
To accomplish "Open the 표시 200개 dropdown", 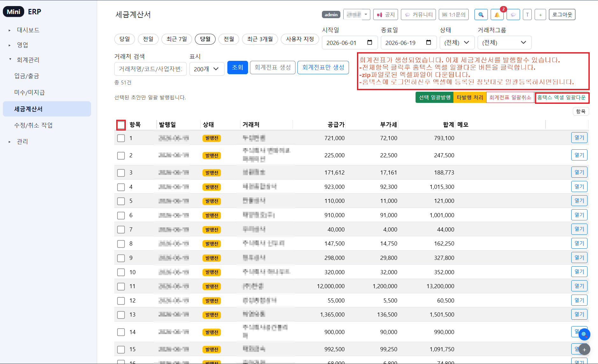I will (207, 69).
